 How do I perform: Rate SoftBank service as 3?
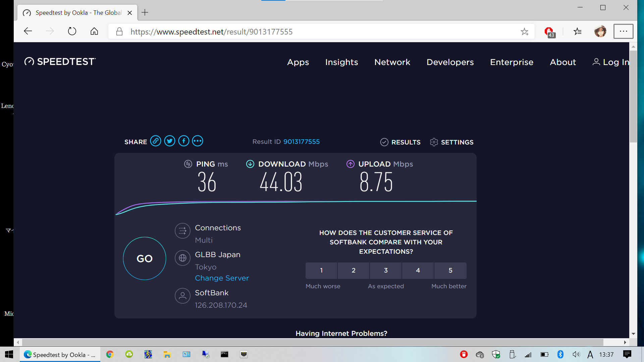pyautogui.click(x=386, y=270)
